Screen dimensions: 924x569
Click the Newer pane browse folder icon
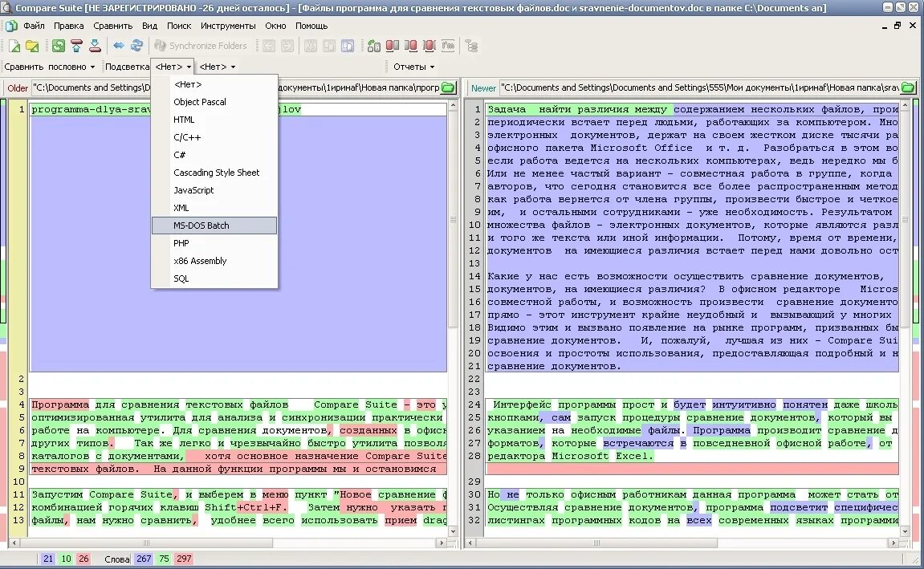[x=909, y=87]
